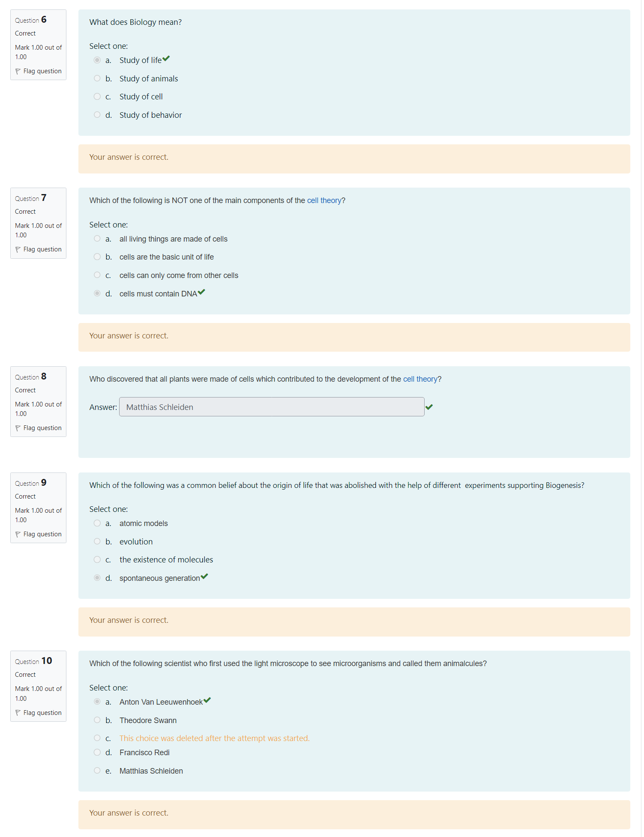Open 'cell theory' link in Question 8
This screenshot has width=644, height=837.
pyautogui.click(x=420, y=379)
